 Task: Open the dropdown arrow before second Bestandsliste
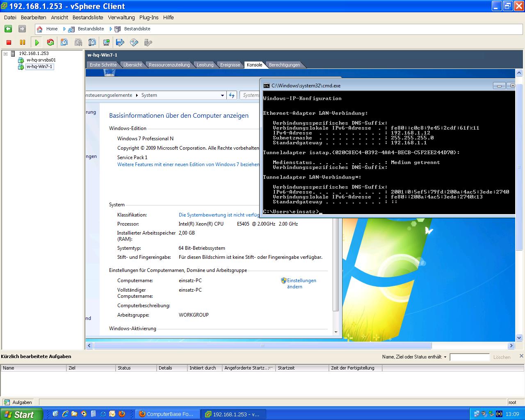pyautogui.click(x=111, y=29)
